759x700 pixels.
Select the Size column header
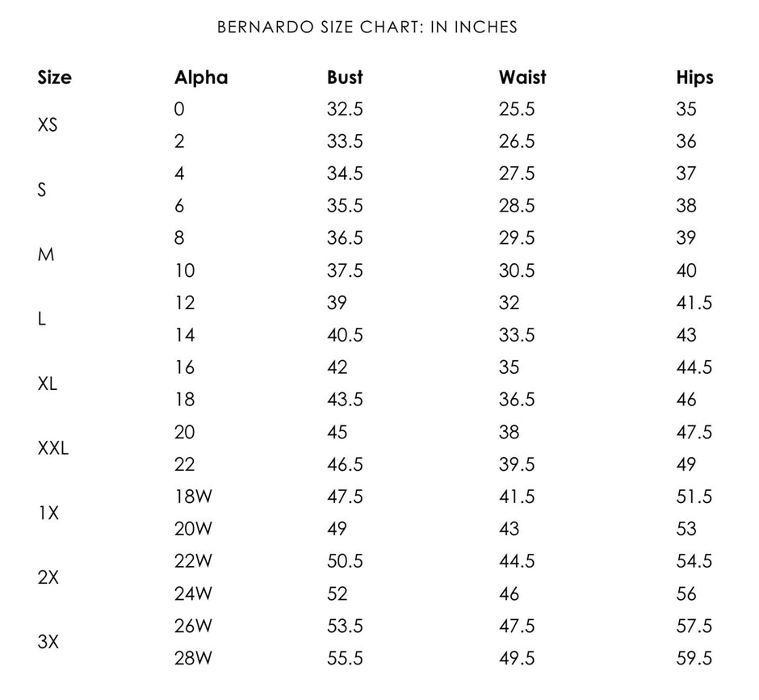(x=54, y=78)
